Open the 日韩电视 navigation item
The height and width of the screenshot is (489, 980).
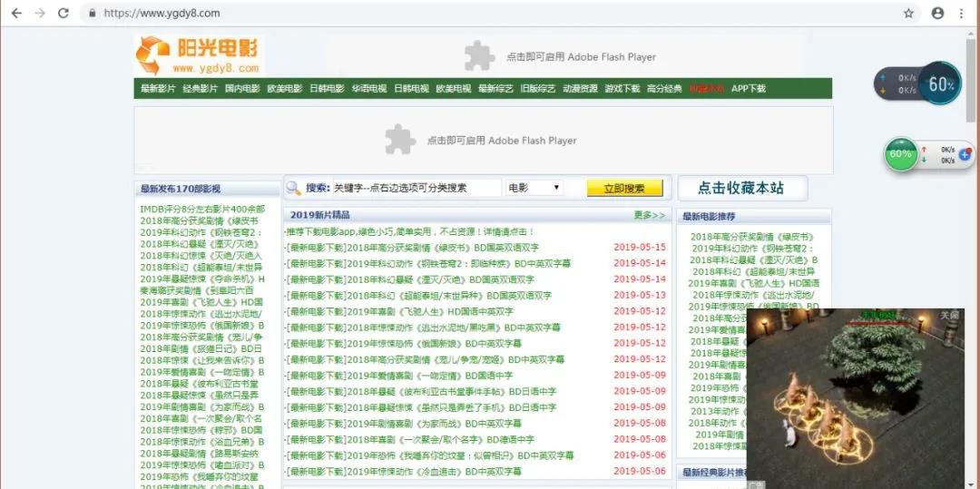pyautogui.click(x=411, y=89)
